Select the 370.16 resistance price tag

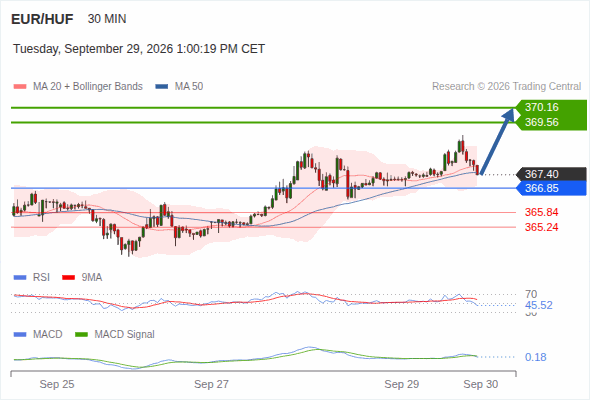[551, 108]
